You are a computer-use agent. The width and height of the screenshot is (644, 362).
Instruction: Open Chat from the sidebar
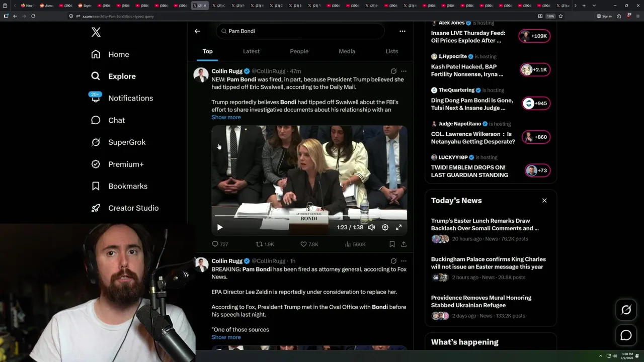pyautogui.click(x=108, y=120)
